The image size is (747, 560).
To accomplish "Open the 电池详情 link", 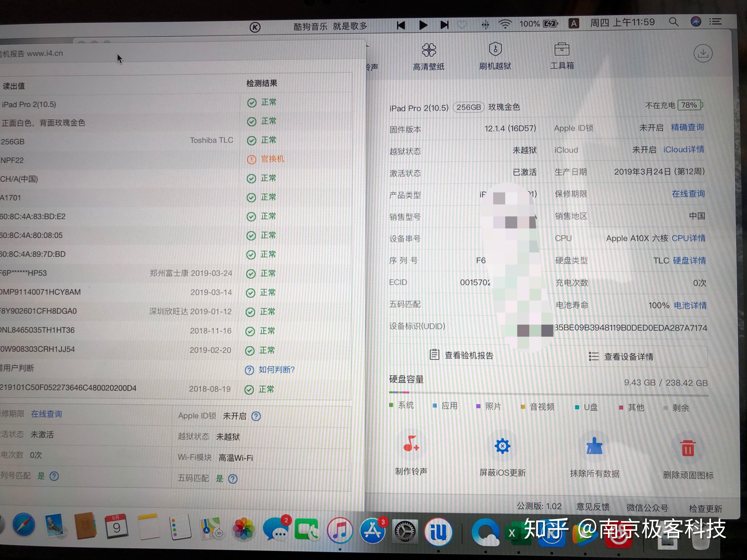I will 690,305.
